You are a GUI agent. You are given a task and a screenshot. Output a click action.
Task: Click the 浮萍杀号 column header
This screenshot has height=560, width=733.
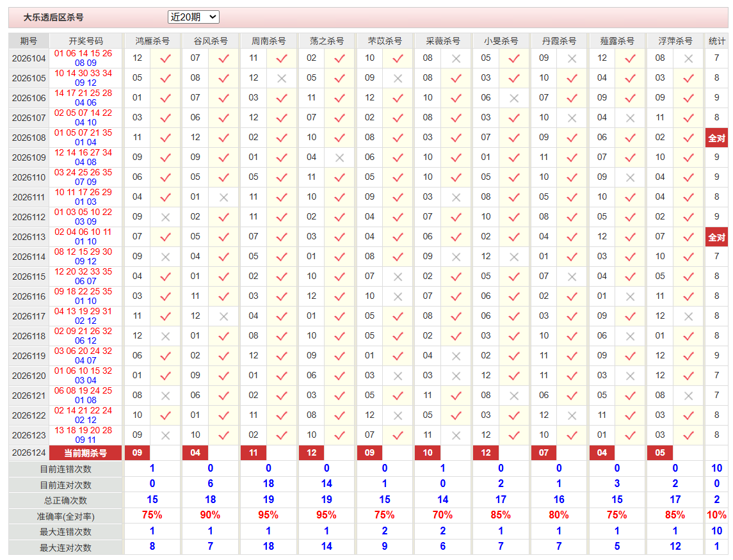point(675,41)
